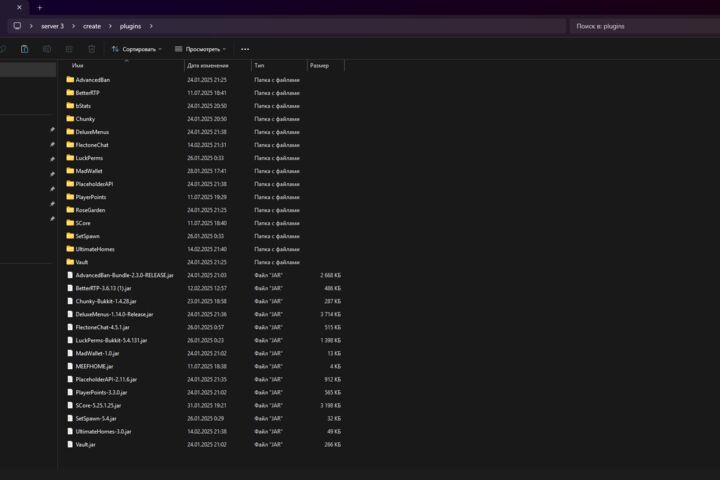Expand the chevron after plugins breadcrumb
Viewport: 720px width, 480px height.
pyautogui.click(x=151, y=26)
